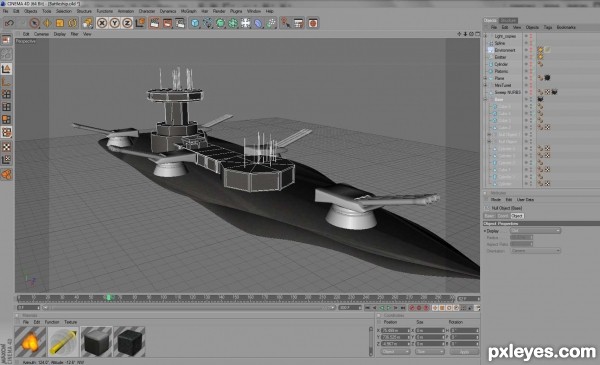Viewport: 600px width, 365px height.
Task: Activate the Rotate tool in the top toolbar
Action: 72,23
